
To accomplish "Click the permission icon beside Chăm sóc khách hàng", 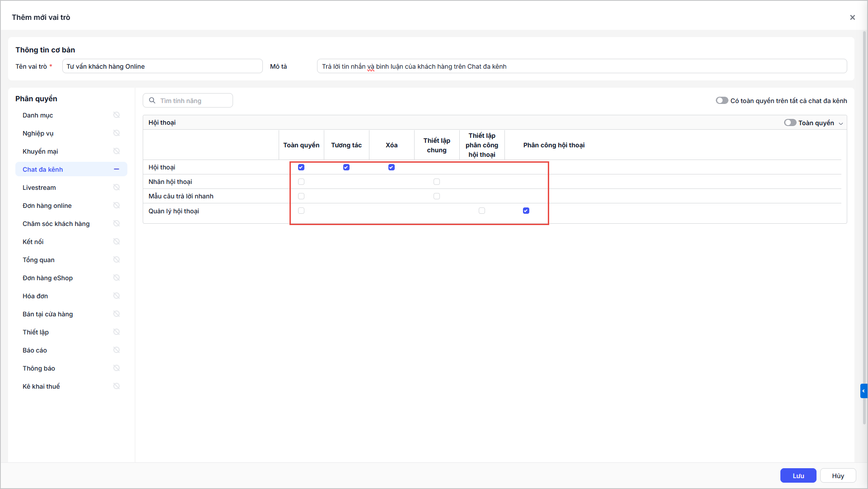I will [x=117, y=224].
